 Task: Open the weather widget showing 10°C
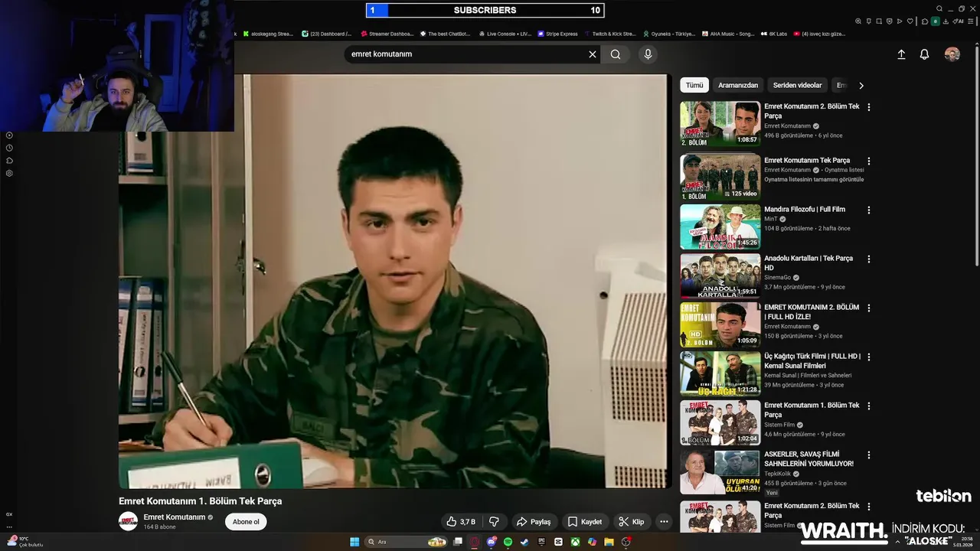pyautogui.click(x=25, y=542)
